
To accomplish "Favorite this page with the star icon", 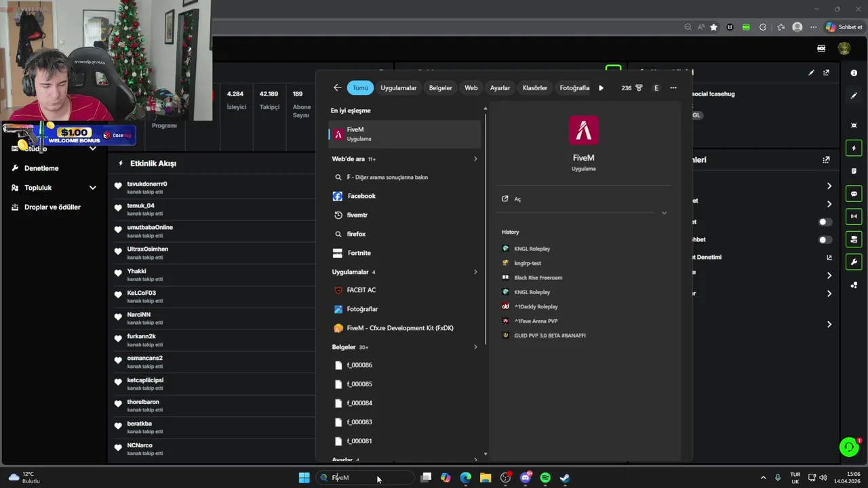I will tap(713, 27).
